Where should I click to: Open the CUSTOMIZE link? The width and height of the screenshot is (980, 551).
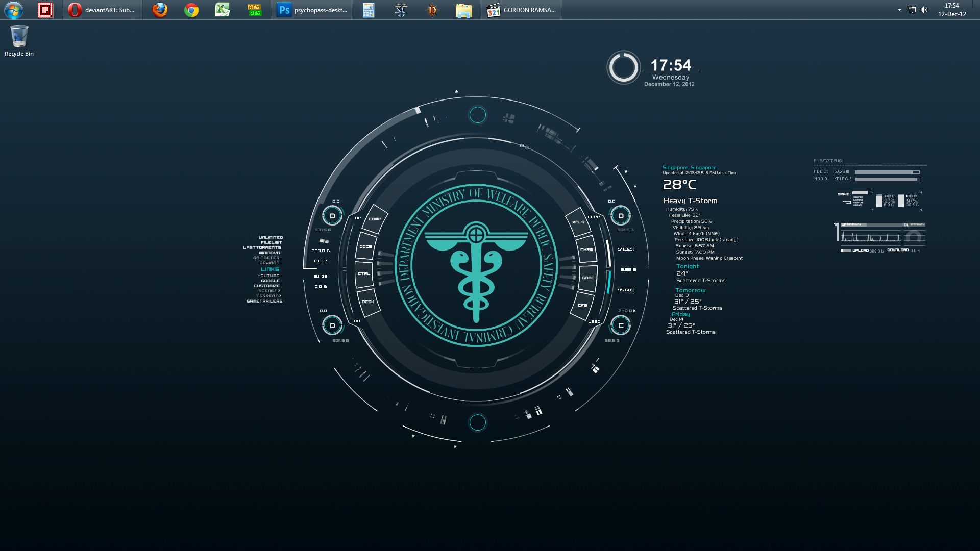(x=266, y=286)
